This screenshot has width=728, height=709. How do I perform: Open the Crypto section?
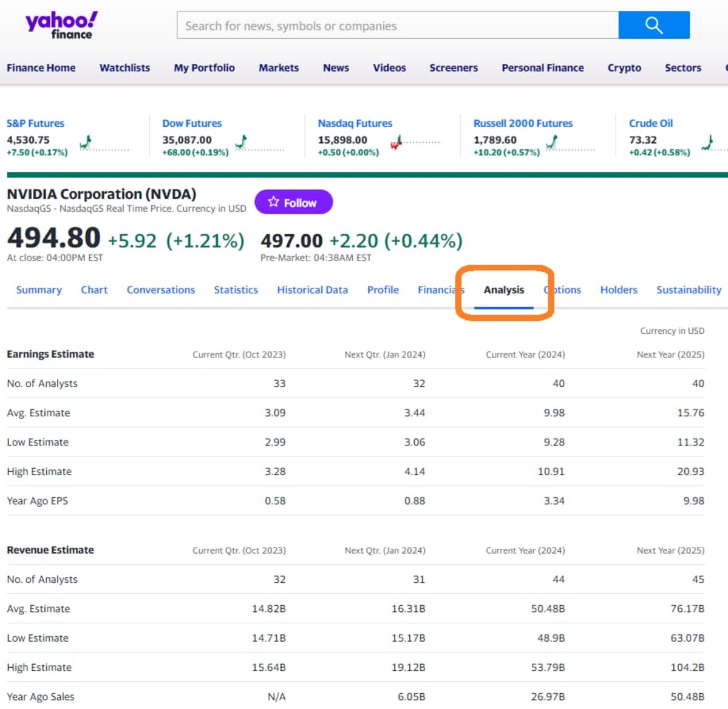point(624,67)
